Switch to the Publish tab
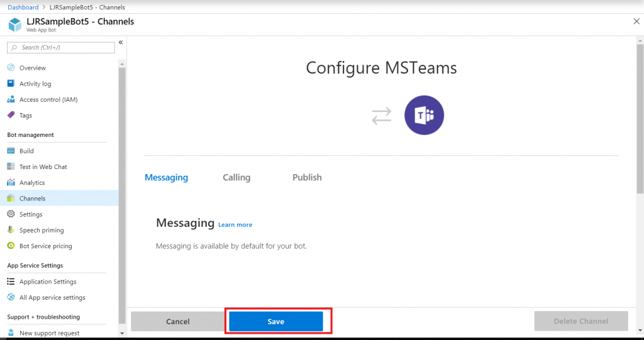This screenshot has height=340, width=644. tap(307, 177)
